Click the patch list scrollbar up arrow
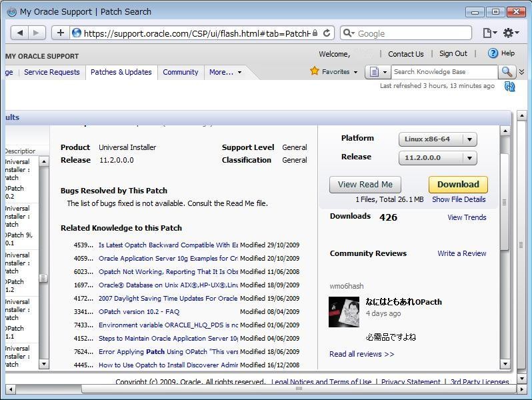Image resolution: width=532 pixels, height=400 pixels. tap(43, 161)
